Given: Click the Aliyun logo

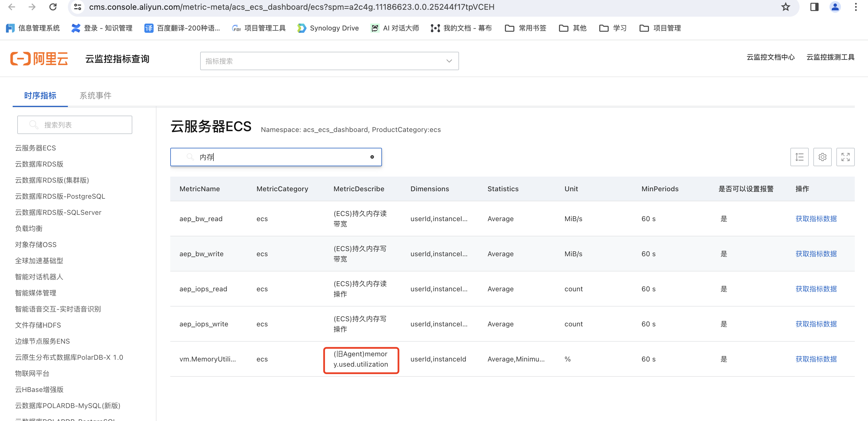Looking at the screenshot, I should [39, 59].
